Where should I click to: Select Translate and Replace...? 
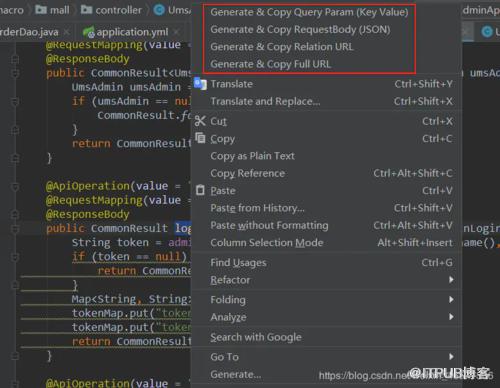pyautogui.click(x=265, y=101)
